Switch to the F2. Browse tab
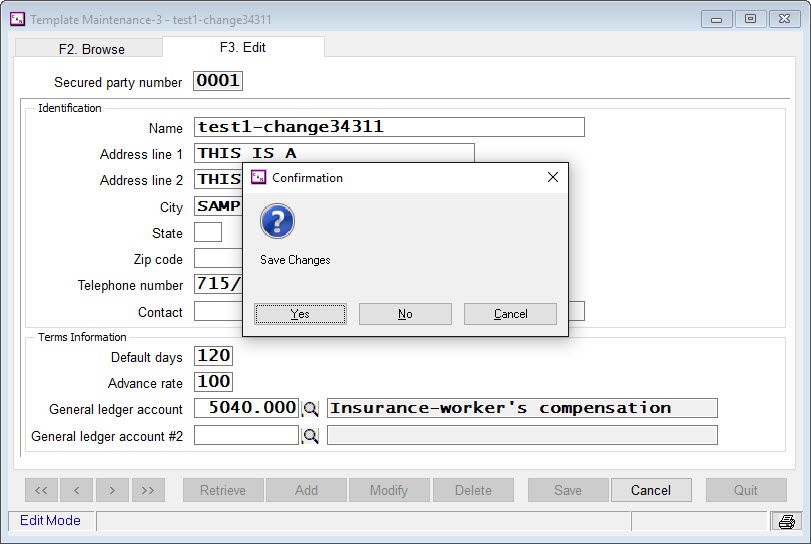 [90, 48]
